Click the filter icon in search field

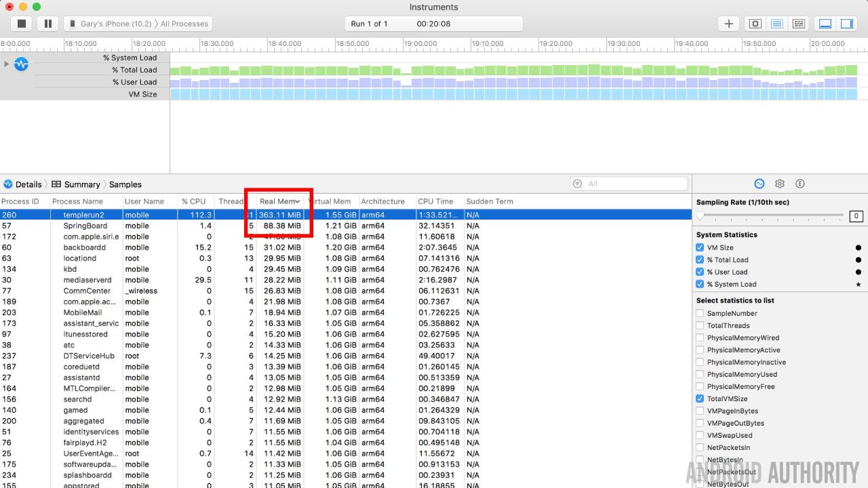(x=577, y=184)
